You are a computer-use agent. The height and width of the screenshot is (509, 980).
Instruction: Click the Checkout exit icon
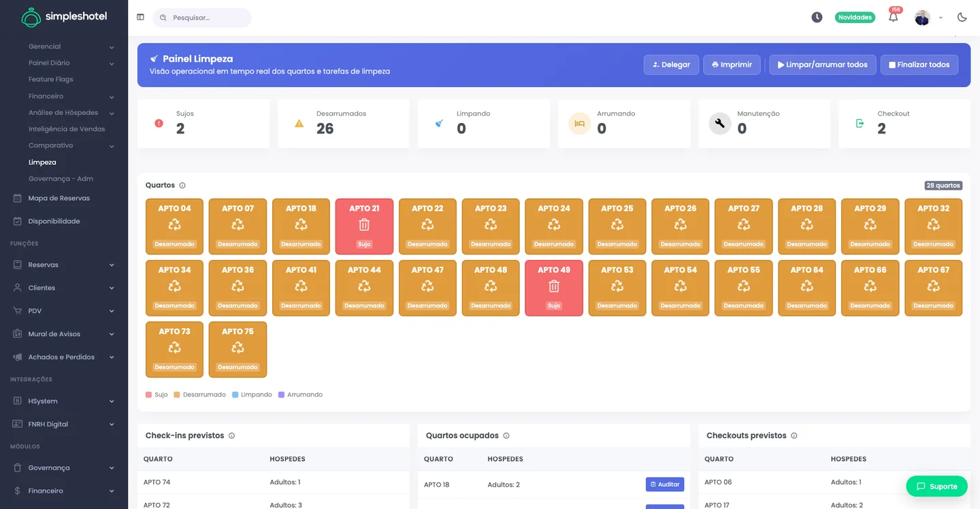coord(860,123)
